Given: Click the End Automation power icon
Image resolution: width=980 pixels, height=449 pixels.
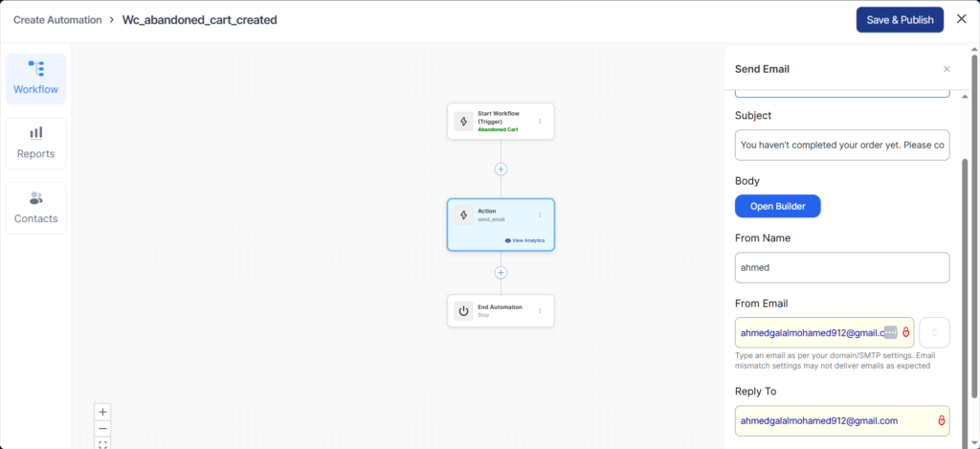Looking at the screenshot, I should (x=463, y=311).
